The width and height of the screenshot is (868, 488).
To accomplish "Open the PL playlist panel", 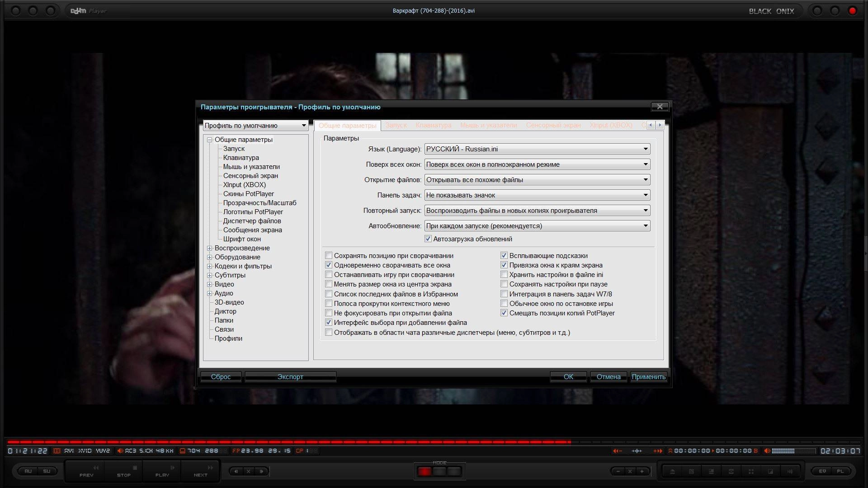I will coord(840,471).
